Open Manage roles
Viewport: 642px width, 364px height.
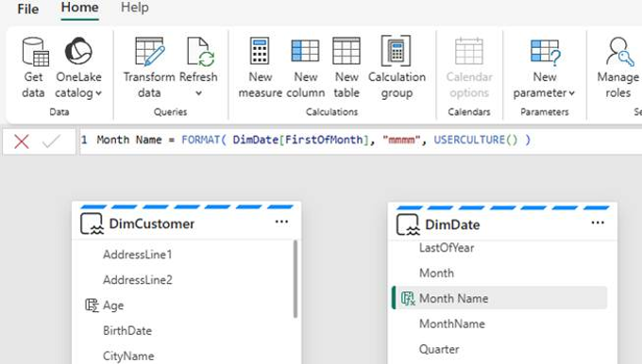(x=617, y=68)
